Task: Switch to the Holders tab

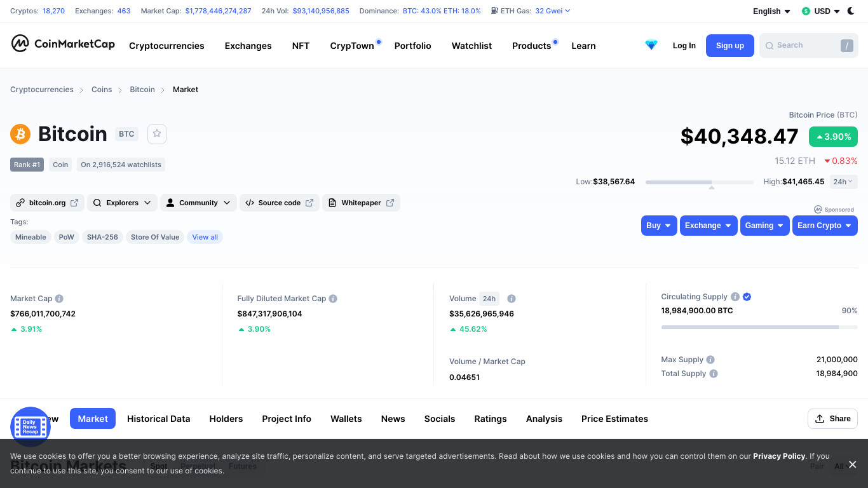Action: pos(226,419)
